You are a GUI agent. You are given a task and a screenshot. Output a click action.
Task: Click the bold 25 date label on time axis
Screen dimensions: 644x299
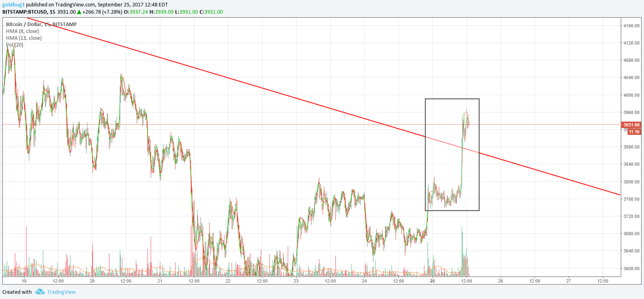pyautogui.click(x=432, y=281)
